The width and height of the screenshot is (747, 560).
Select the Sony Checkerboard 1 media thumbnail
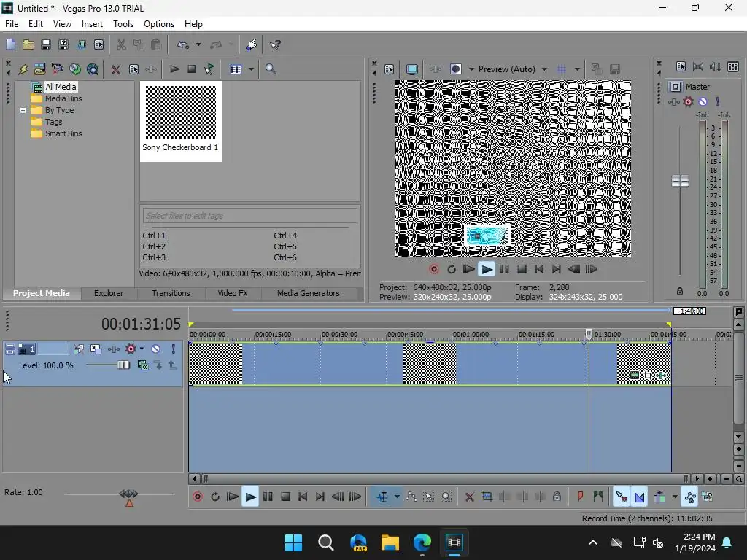(x=181, y=121)
